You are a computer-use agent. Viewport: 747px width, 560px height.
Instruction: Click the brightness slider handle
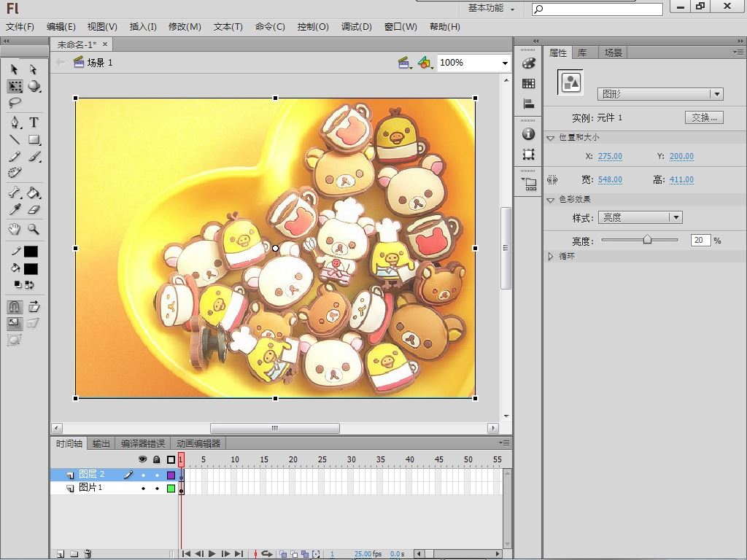[x=647, y=240]
